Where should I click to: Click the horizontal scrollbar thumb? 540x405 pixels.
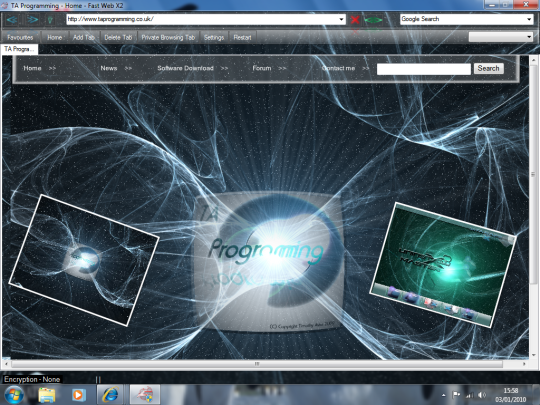pos(257,364)
